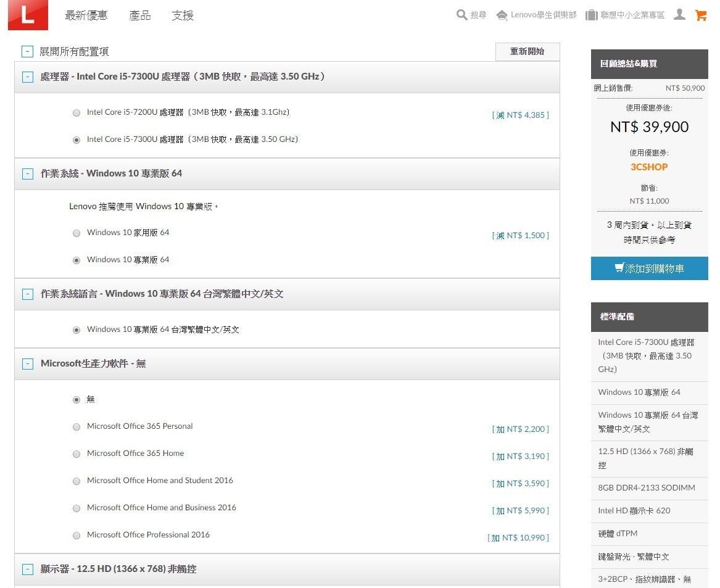Click the red Lenovo logo

(x=28, y=15)
